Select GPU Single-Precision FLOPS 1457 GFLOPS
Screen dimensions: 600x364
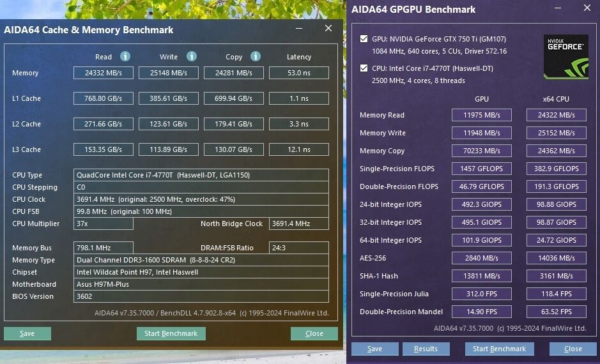pos(481,169)
